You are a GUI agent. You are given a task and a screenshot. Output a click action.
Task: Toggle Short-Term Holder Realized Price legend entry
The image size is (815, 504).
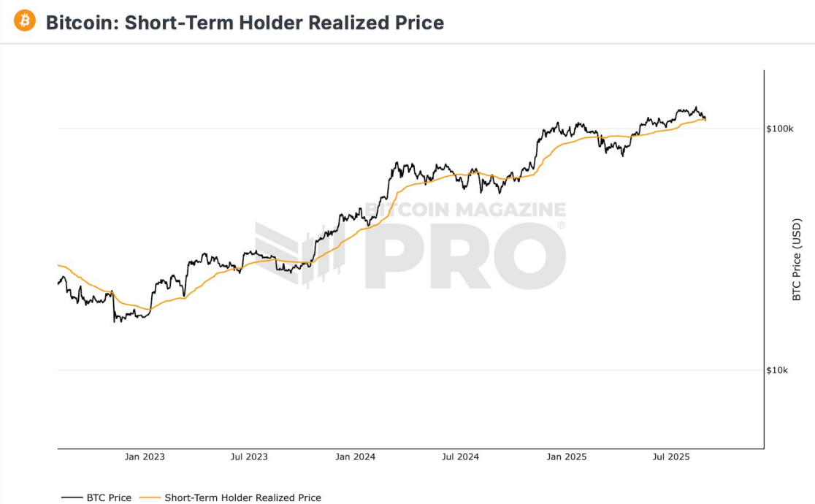(230, 497)
